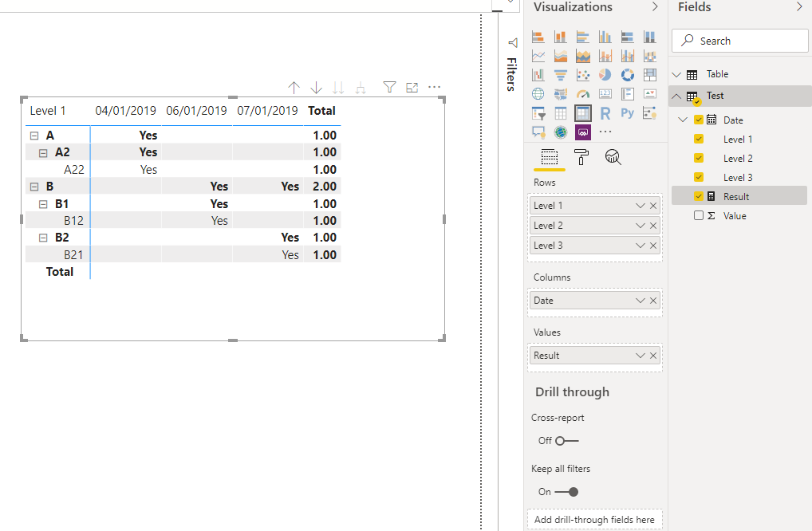Expand the Table node in Fields
Viewport: 812px width, 531px height.
(676, 74)
